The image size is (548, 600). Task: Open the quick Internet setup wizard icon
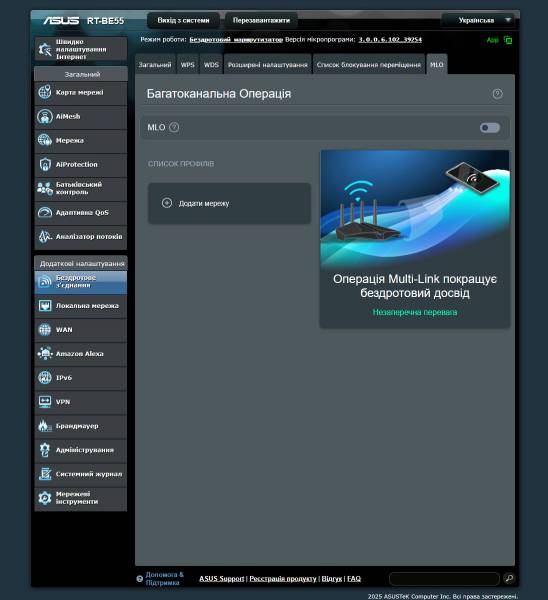tap(45, 49)
